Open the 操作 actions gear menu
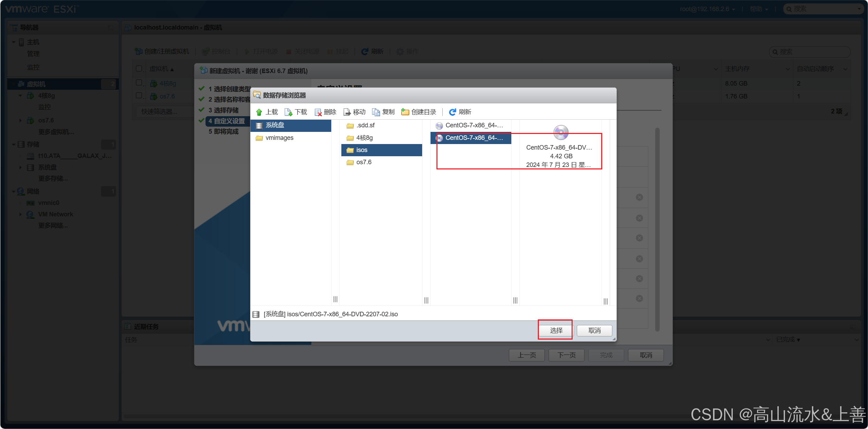This screenshot has width=868, height=429. click(408, 51)
